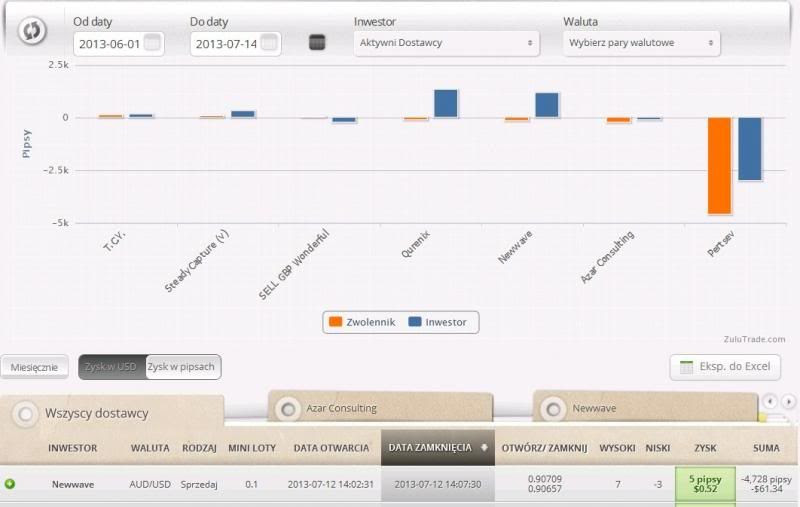Select the Newwave tab
The image size is (800, 507).
[x=645, y=408]
